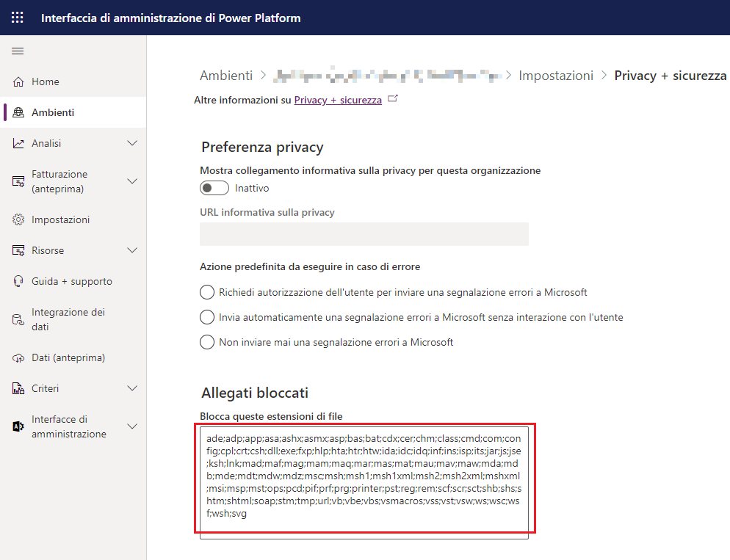Expand the Fatturazione (anteprima) chevron
The height and width of the screenshot is (560, 730).
[x=132, y=181]
